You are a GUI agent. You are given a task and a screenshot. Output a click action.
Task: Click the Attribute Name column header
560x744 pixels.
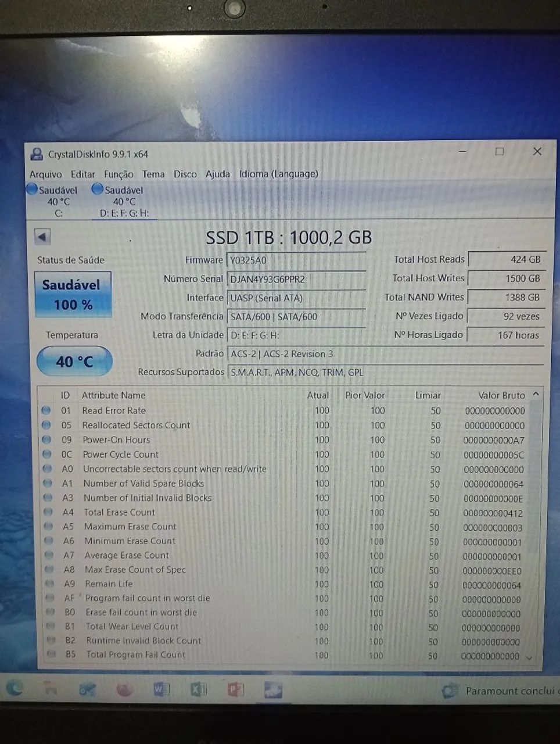114,395
